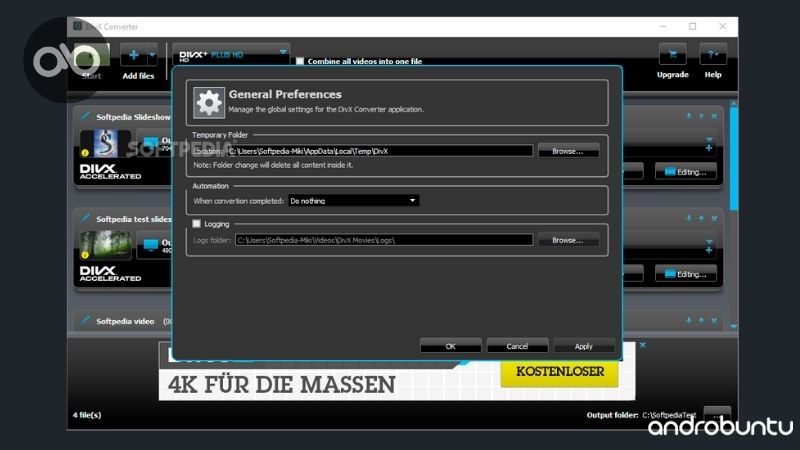Click the General Preferences gear icon
This screenshot has height=450, width=800.
pos(209,103)
